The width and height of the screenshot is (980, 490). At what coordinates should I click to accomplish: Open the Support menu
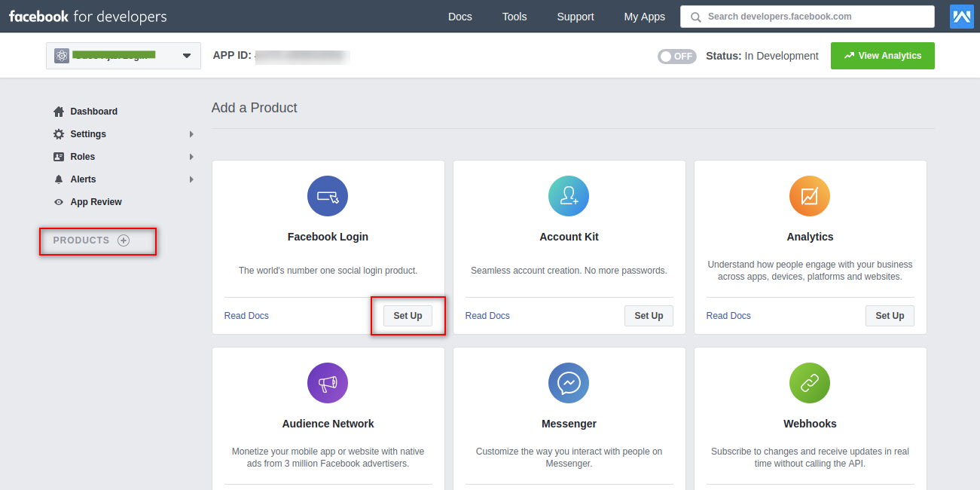[x=575, y=17]
